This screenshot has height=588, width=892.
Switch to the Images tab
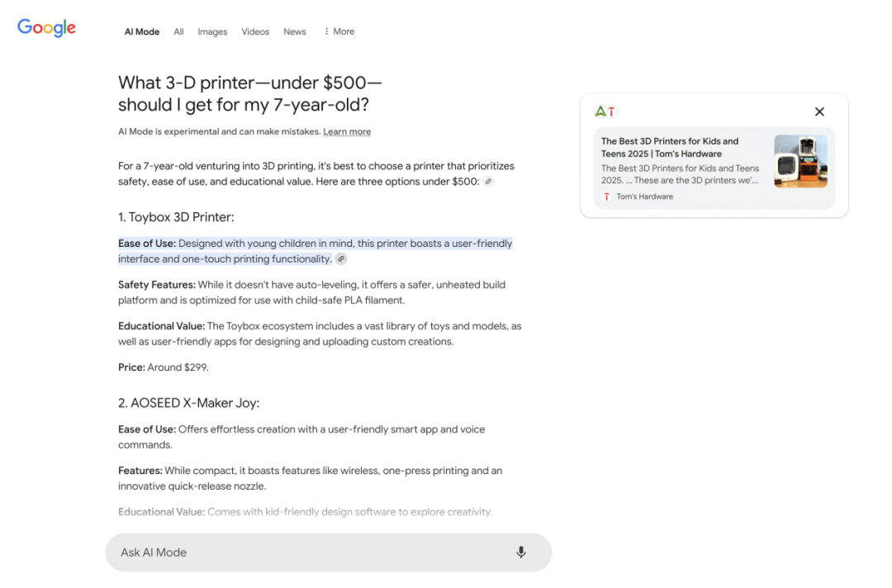tap(212, 32)
